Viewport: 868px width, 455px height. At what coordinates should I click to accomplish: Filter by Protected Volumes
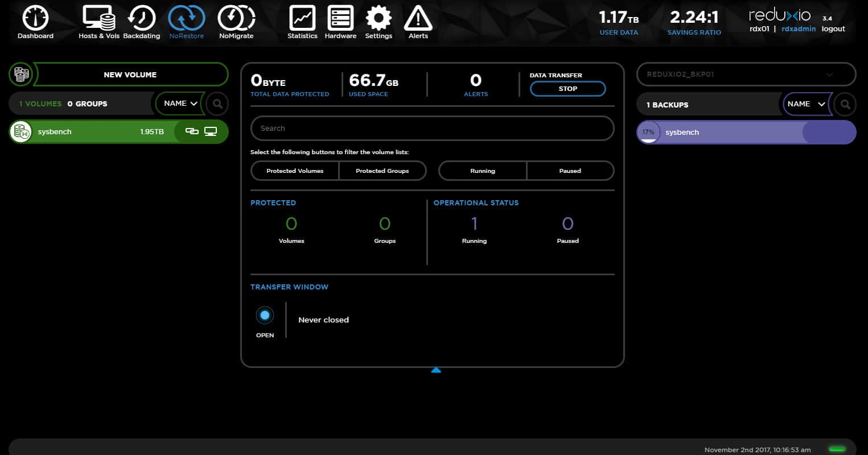[x=295, y=171]
